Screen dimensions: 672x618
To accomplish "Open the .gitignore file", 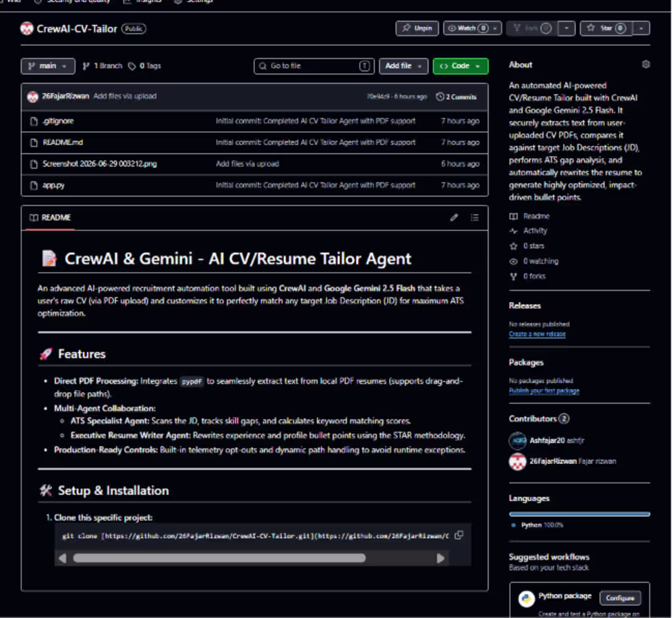I will (x=58, y=121).
